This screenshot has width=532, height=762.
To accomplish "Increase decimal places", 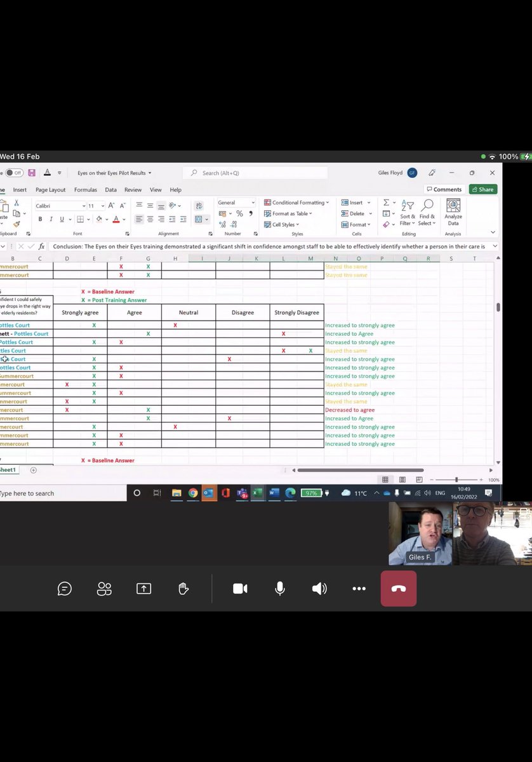I will pyautogui.click(x=222, y=224).
